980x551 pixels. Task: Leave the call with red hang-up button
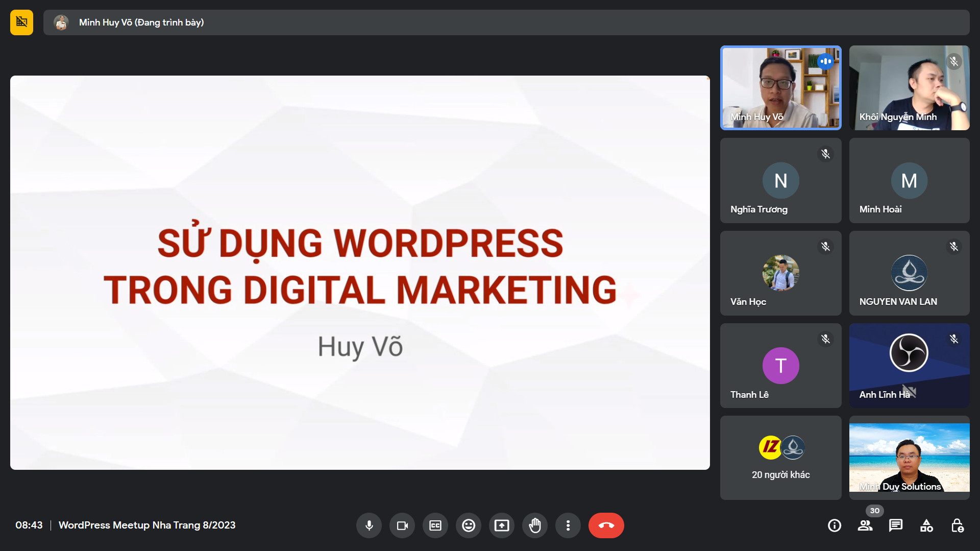click(x=606, y=525)
